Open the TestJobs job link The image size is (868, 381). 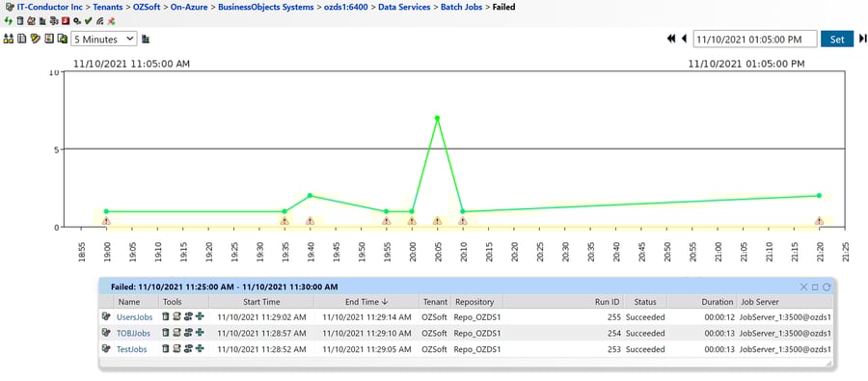(132, 349)
